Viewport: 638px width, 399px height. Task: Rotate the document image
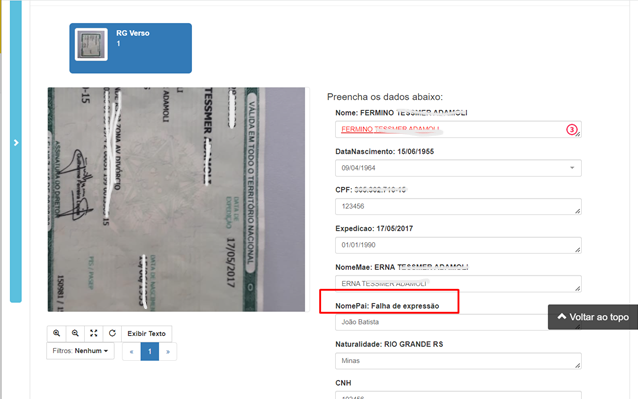click(112, 334)
